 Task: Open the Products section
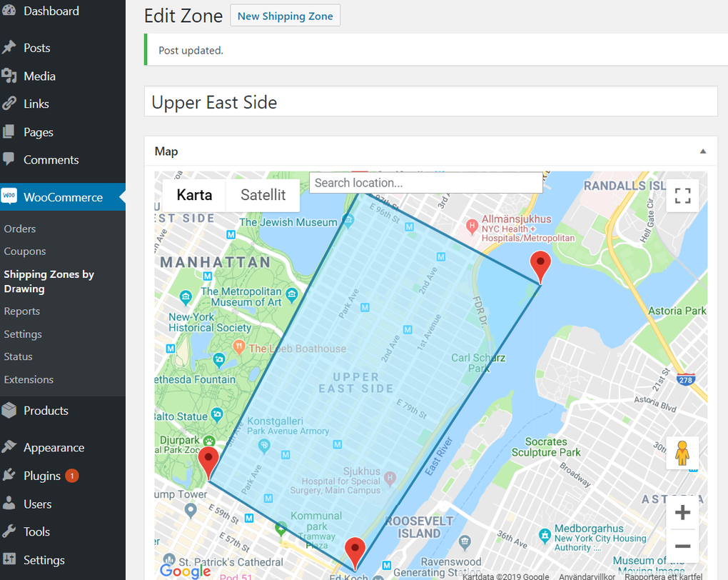(x=45, y=410)
